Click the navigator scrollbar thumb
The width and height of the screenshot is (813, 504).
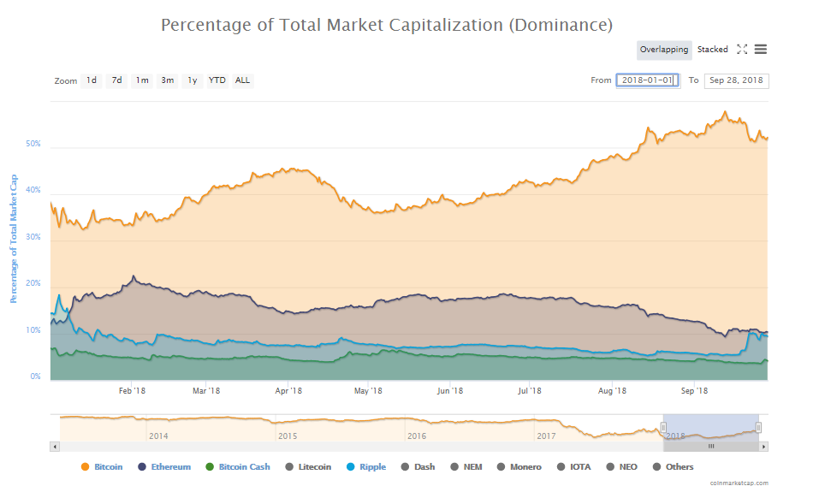[711, 447]
